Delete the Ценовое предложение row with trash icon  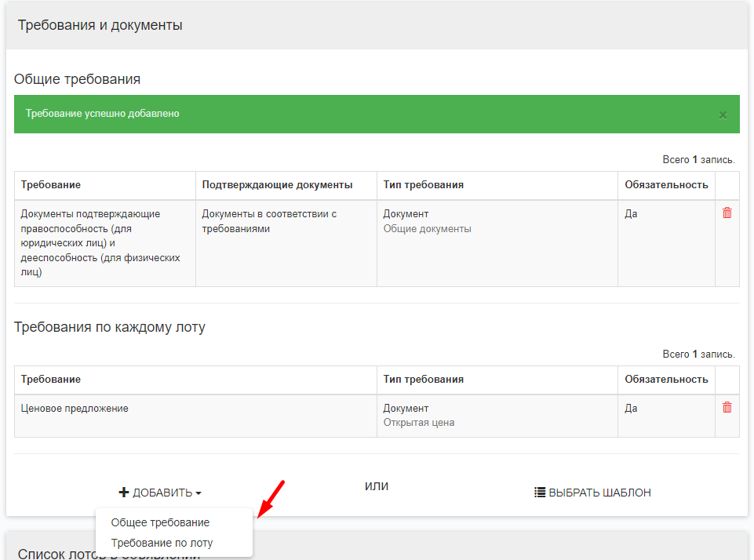point(727,408)
